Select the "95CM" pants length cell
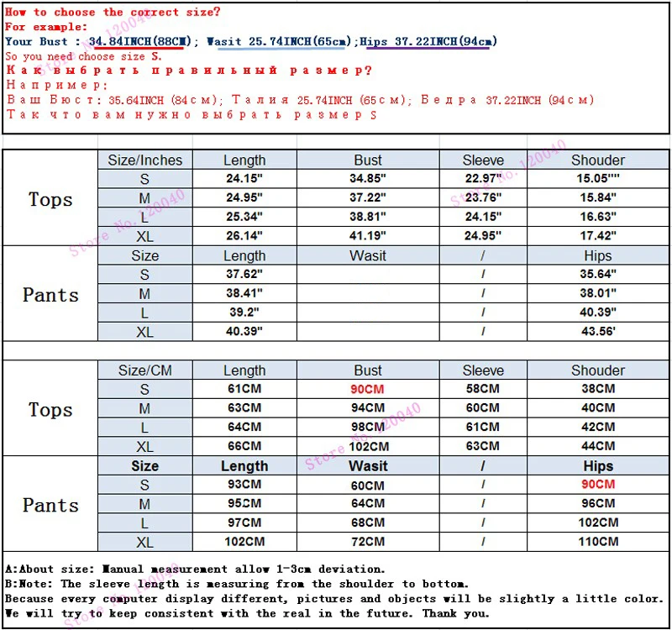Image resolution: width=672 pixels, height=630 pixels. [244, 503]
